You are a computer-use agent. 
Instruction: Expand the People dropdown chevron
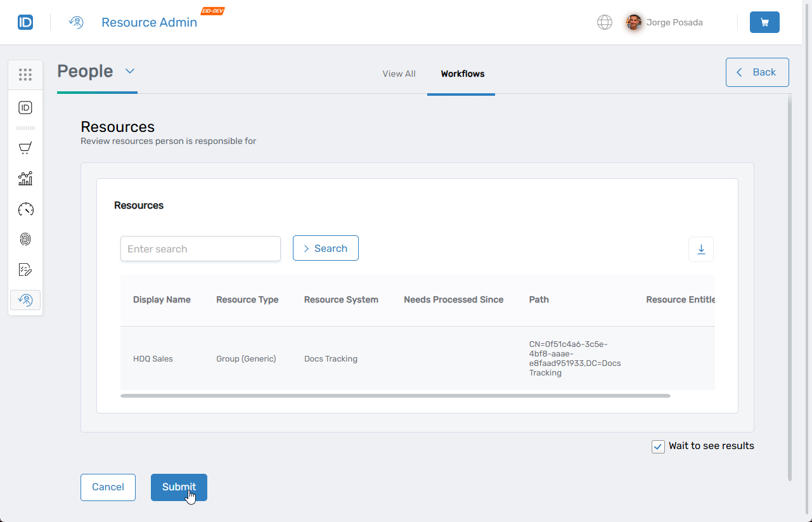coord(130,71)
